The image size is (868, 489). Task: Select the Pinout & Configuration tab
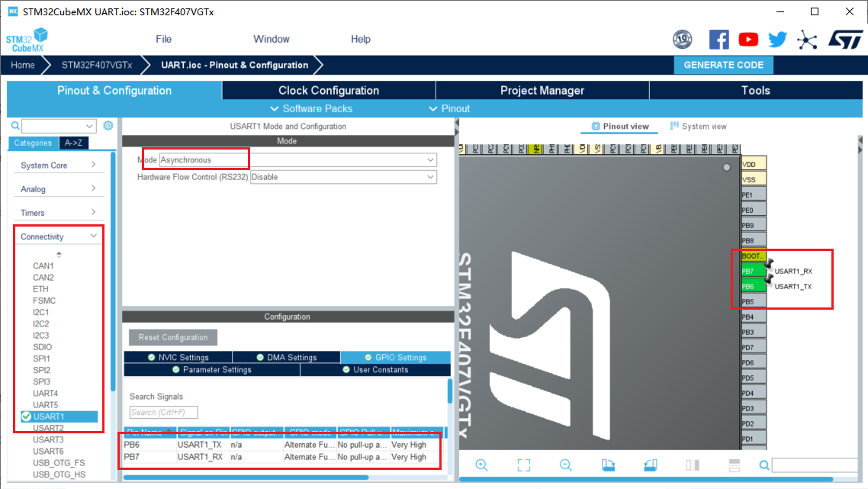click(114, 90)
